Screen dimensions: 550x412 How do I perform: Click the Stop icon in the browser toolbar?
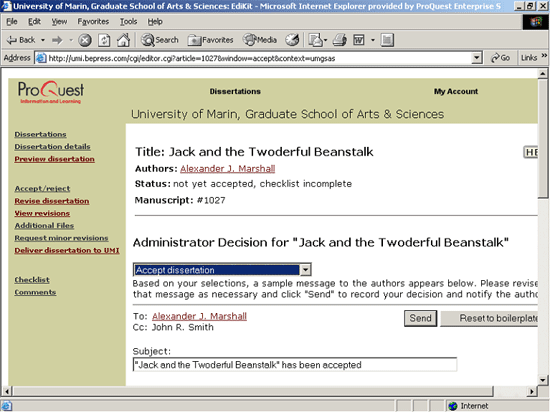85,40
